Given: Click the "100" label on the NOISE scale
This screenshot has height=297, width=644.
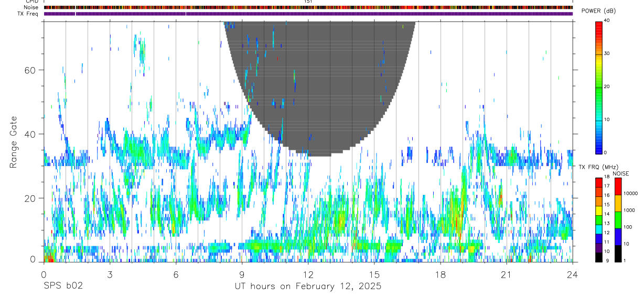Looking at the screenshot, I should click(x=627, y=227).
